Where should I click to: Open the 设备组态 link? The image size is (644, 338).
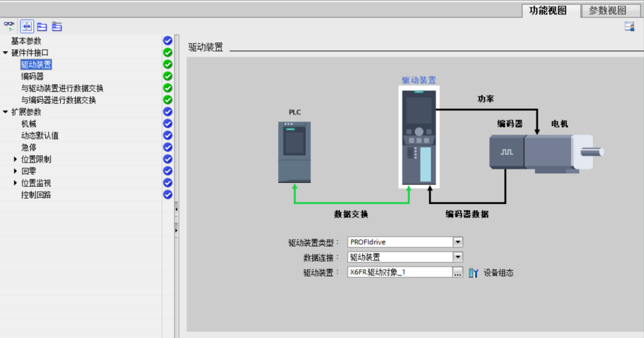(499, 273)
